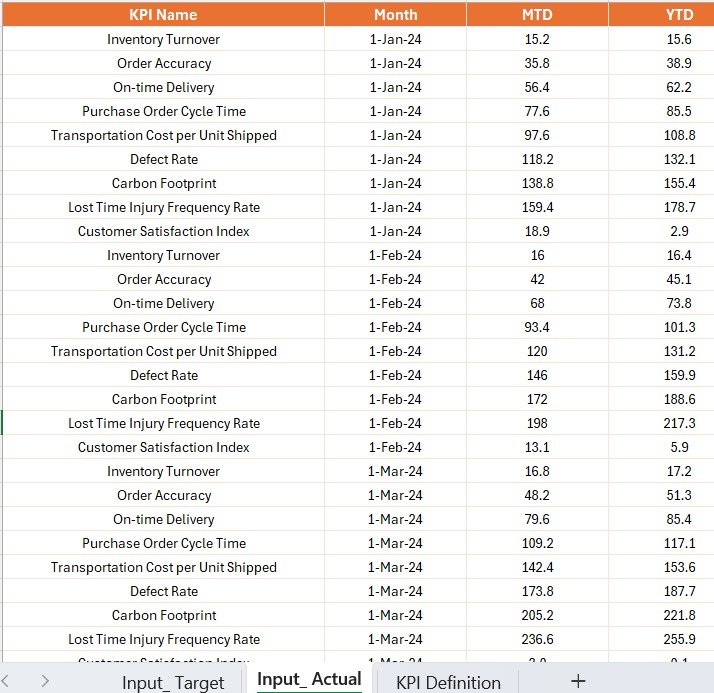Click MTD value 159.4

pos(537,207)
